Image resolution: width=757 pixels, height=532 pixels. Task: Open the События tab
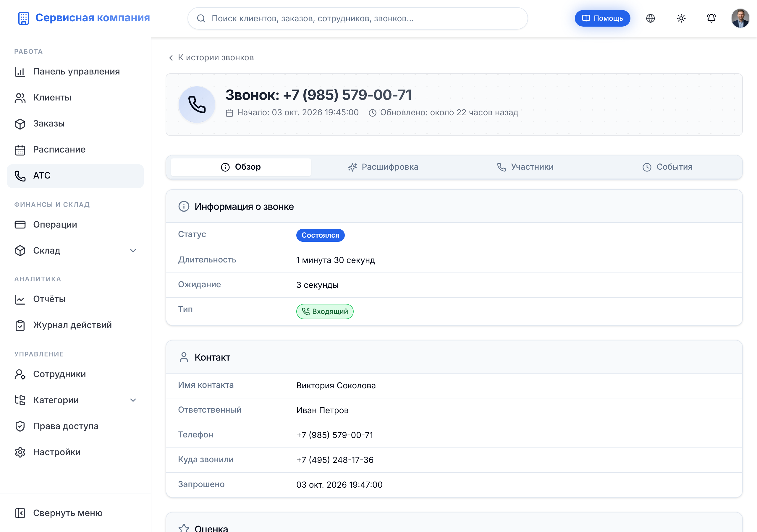tap(667, 167)
